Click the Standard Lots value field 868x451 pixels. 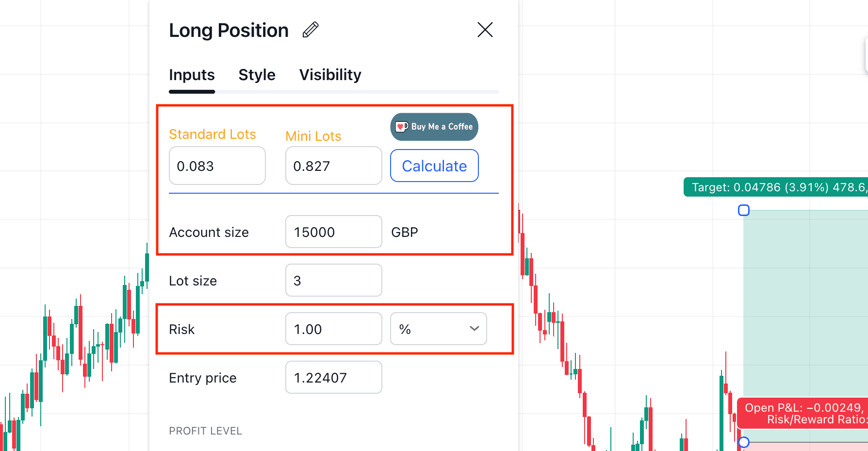coord(217,166)
